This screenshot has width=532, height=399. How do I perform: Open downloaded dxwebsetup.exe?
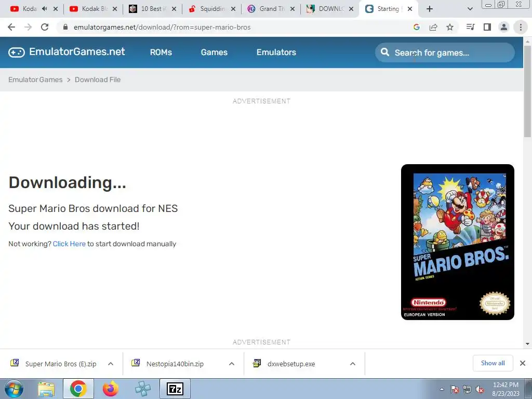pyautogui.click(x=285, y=364)
